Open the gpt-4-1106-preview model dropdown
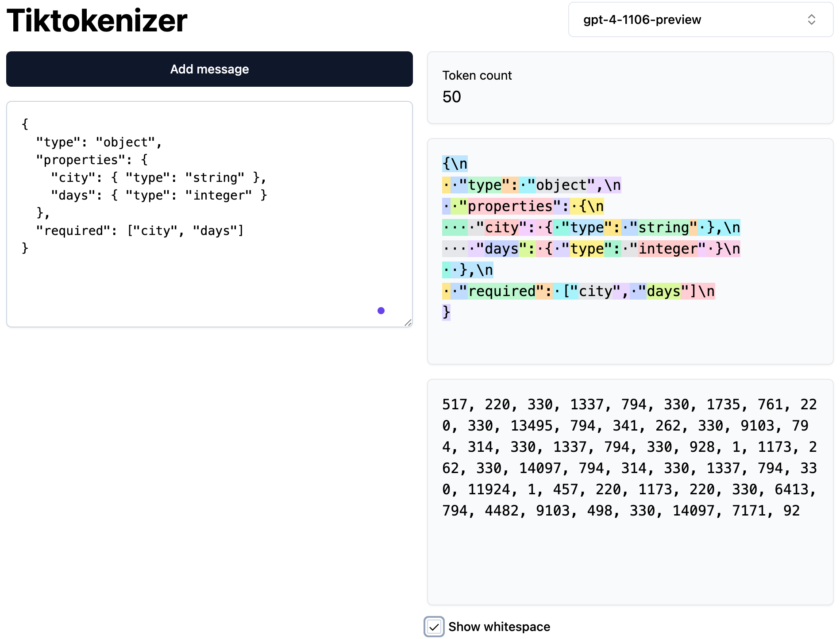This screenshot has width=840, height=639. coord(701,19)
